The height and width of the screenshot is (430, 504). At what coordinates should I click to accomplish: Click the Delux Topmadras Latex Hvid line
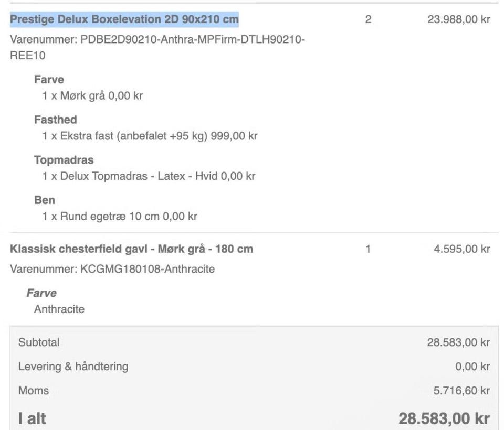click(149, 176)
